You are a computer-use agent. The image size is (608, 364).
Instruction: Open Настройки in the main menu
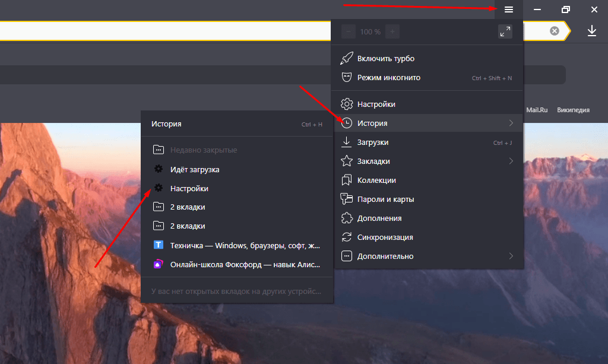(x=376, y=104)
